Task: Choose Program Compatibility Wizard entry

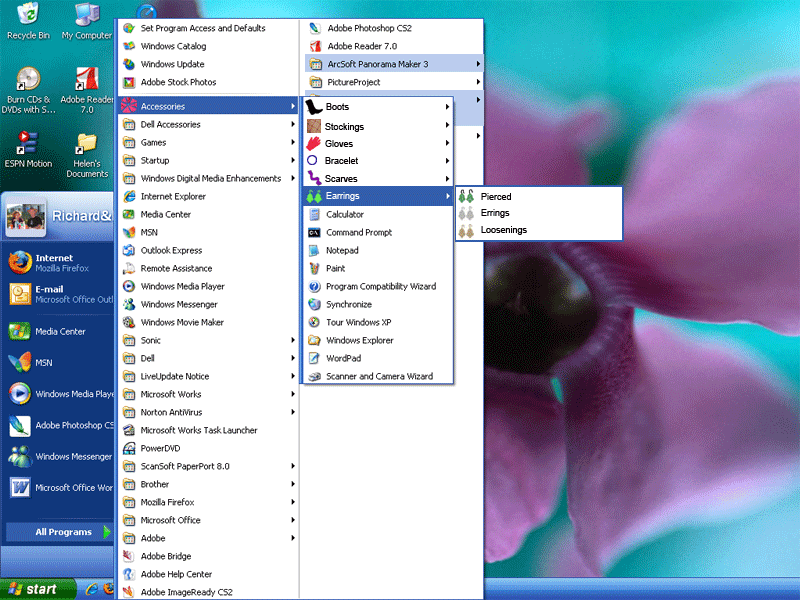Action: [378, 286]
